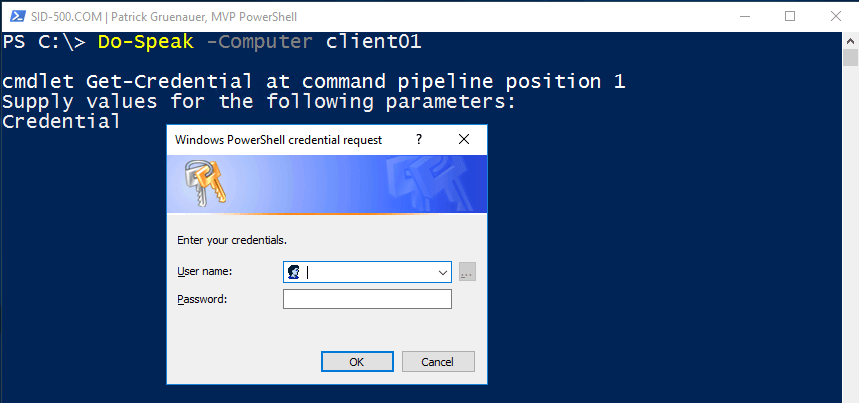Click the user icon in the User name field

click(x=295, y=272)
